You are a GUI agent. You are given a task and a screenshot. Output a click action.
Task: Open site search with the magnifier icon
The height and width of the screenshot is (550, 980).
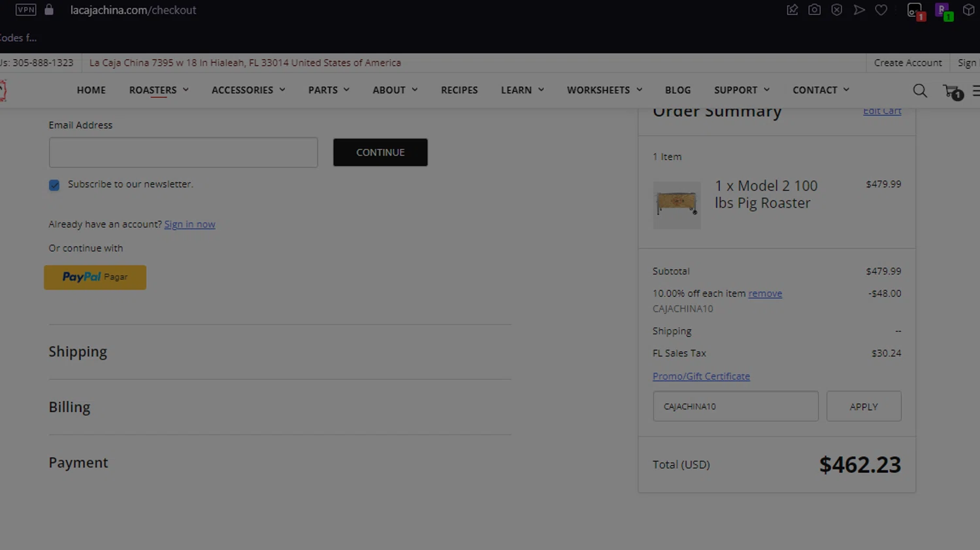[920, 91]
